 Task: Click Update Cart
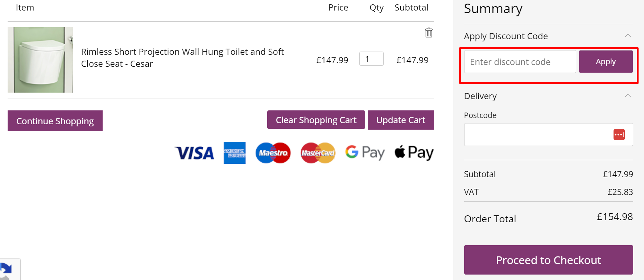point(401,120)
